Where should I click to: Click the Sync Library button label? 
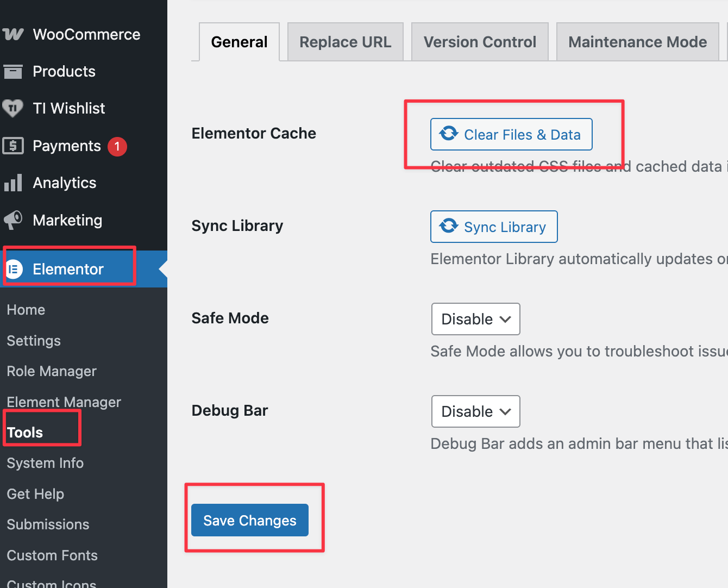pos(505,227)
